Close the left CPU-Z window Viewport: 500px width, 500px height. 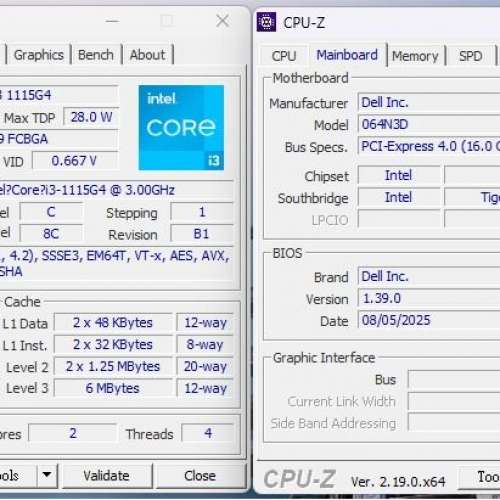tap(222, 21)
